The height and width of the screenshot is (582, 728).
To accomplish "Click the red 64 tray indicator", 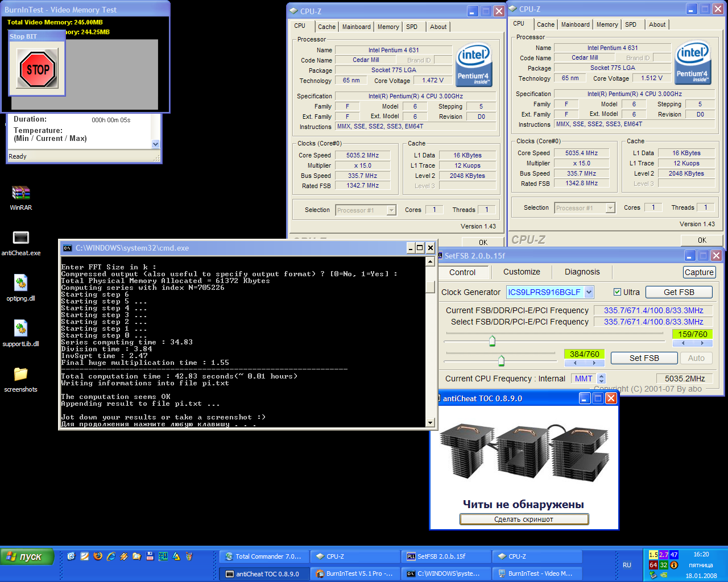I will (x=653, y=565).
